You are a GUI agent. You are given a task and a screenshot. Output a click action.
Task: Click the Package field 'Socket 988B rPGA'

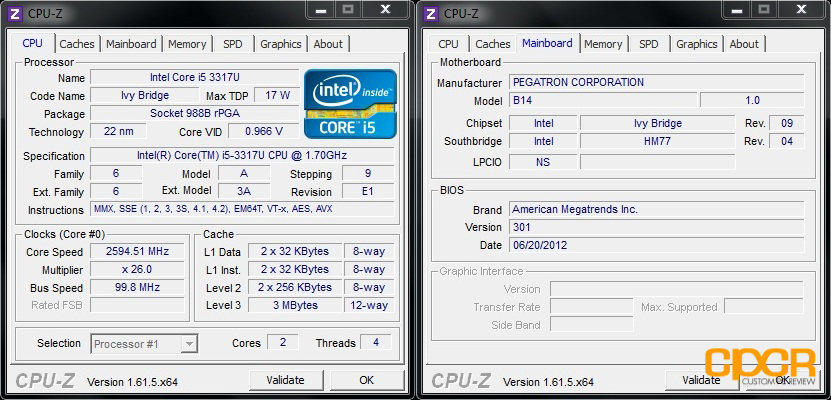(195, 113)
